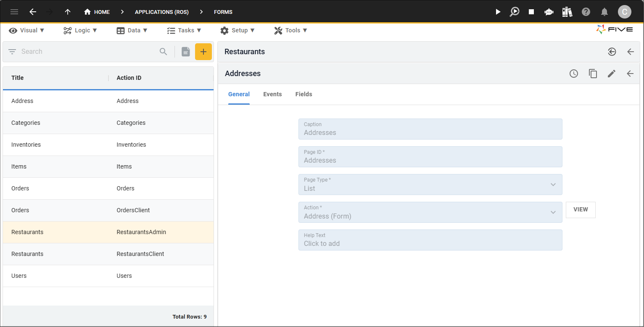
Task: Click the stop square icon
Action: [x=531, y=12]
